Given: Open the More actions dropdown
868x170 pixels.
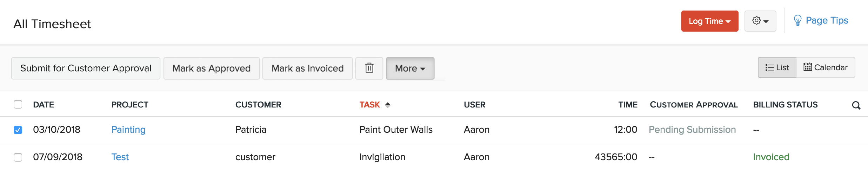Looking at the screenshot, I should (x=410, y=68).
